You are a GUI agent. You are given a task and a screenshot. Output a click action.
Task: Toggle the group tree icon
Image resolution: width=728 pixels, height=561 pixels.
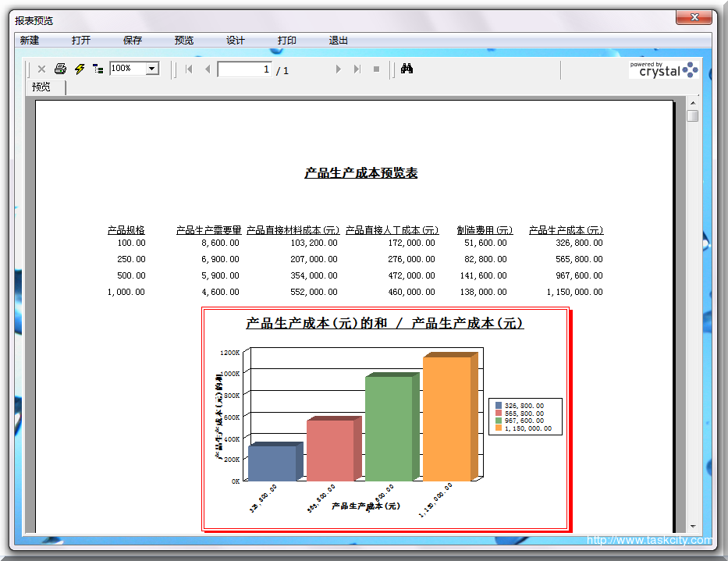pyautogui.click(x=98, y=69)
